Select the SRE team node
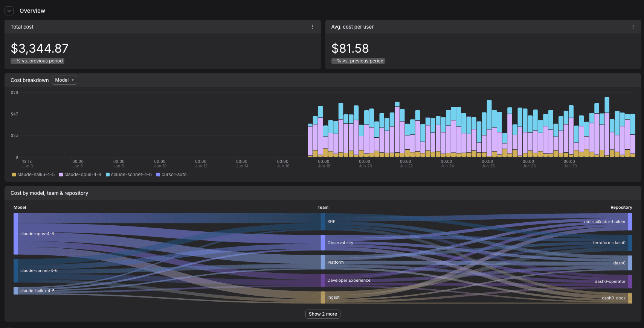This screenshot has width=644, height=328. click(x=323, y=222)
